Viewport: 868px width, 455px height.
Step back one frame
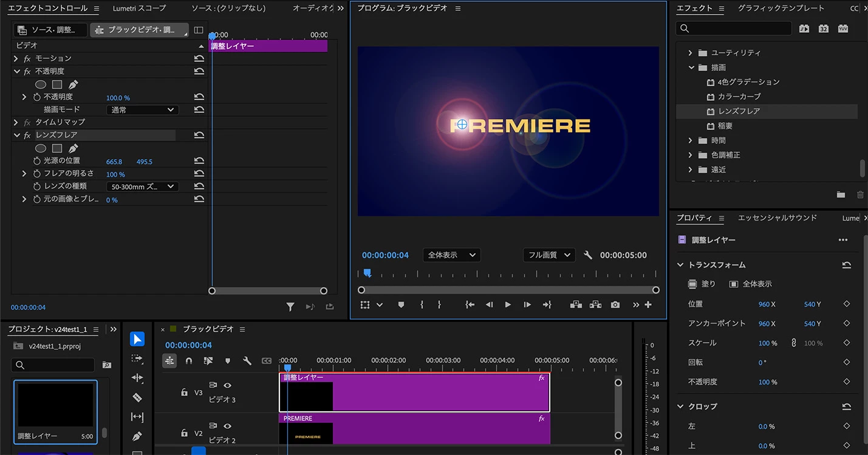(x=489, y=304)
